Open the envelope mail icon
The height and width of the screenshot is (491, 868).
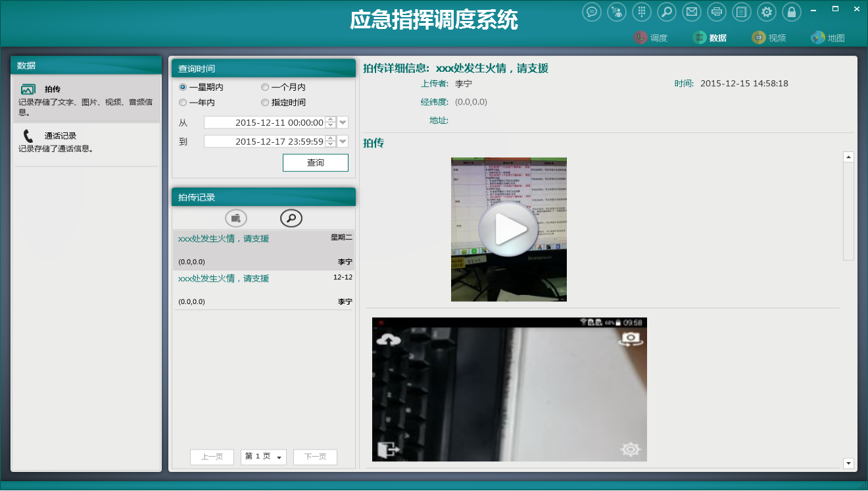pyautogui.click(x=691, y=12)
